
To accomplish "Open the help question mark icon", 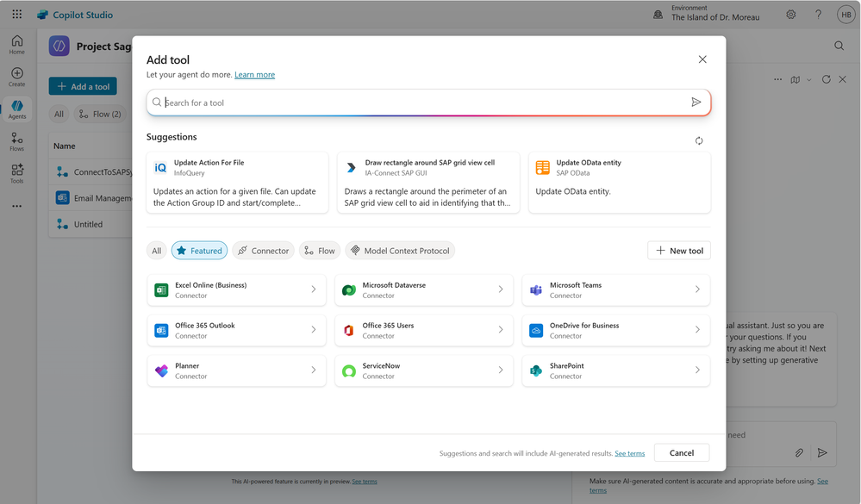I will point(818,15).
